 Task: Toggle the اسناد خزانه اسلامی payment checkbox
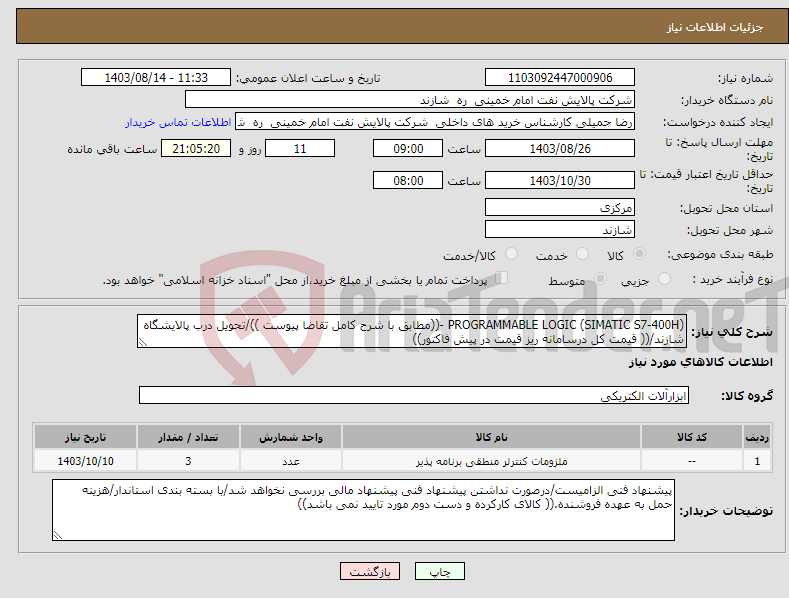[501, 278]
